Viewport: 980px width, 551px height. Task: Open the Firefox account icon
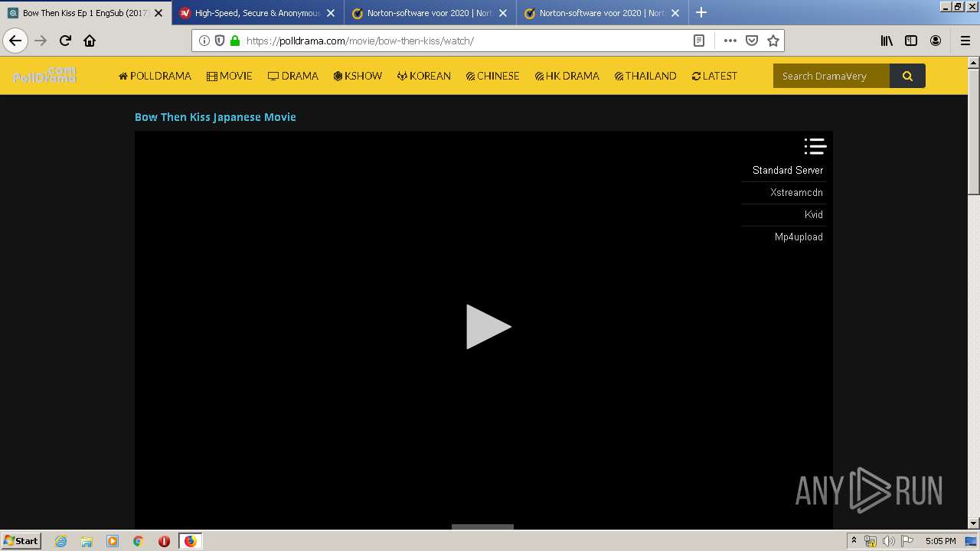pyautogui.click(x=936, y=41)
